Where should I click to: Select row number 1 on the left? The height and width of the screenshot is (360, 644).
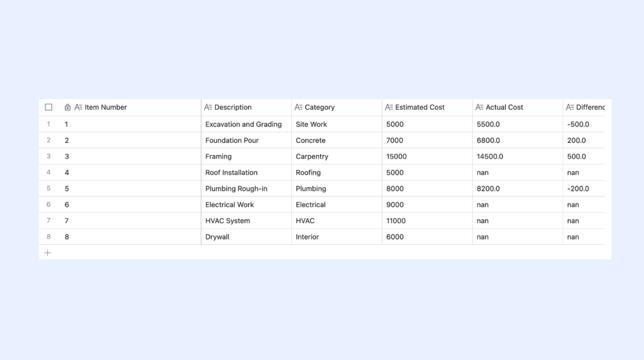coord(48,125)
